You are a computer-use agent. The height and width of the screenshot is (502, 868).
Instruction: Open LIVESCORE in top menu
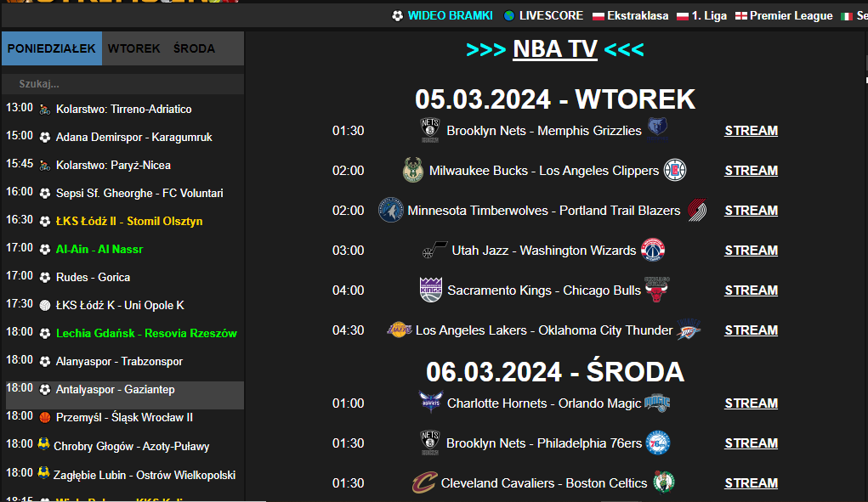tap(551, 16)
